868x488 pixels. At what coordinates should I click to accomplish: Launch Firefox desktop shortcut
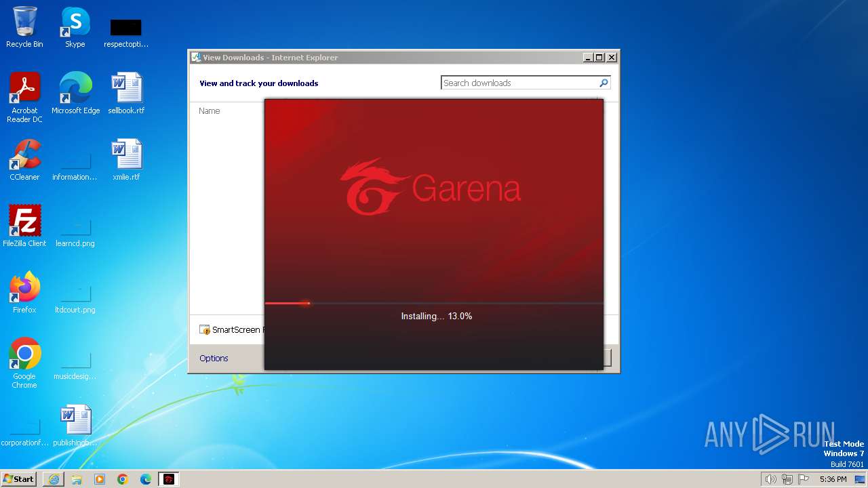24,293
